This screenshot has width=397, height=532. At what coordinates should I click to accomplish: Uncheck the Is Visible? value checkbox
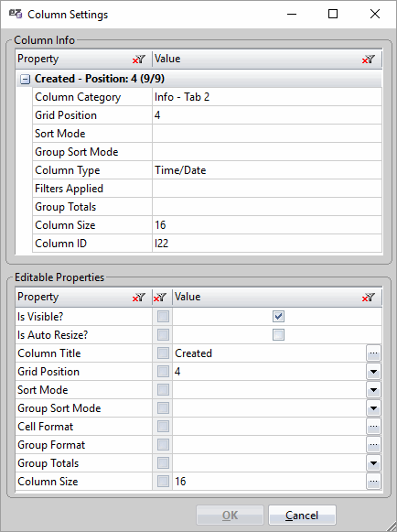coord(278,317)
